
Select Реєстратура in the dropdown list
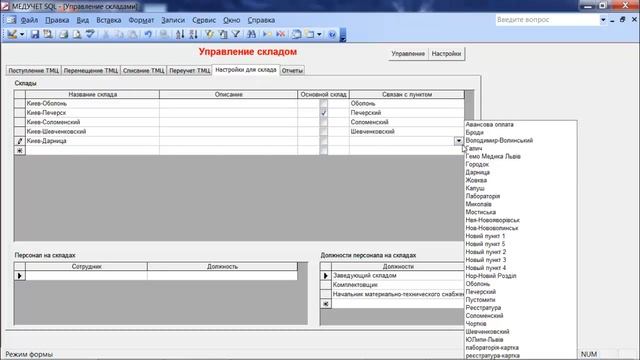(483, 308)
